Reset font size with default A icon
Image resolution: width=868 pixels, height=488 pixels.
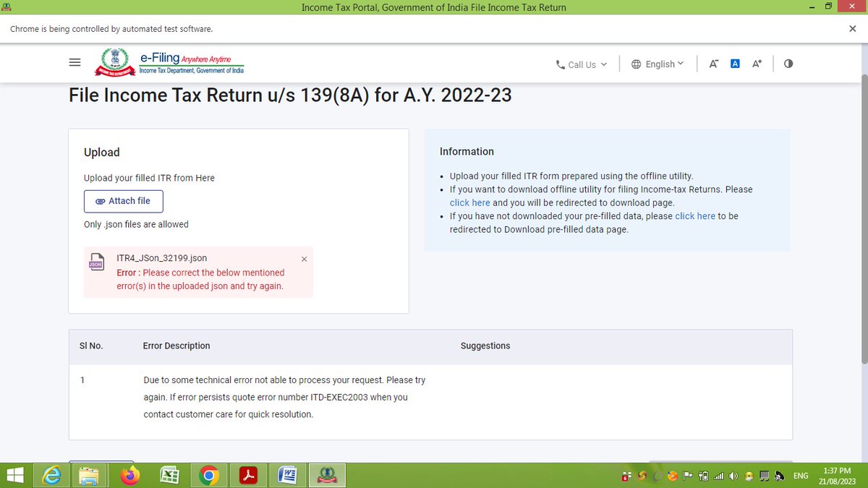tap(735, 64)
